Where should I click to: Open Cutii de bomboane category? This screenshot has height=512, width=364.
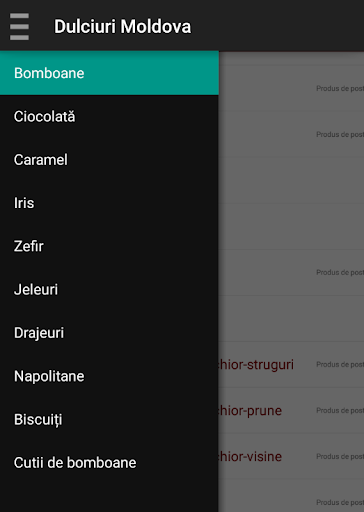coord(109,463)
